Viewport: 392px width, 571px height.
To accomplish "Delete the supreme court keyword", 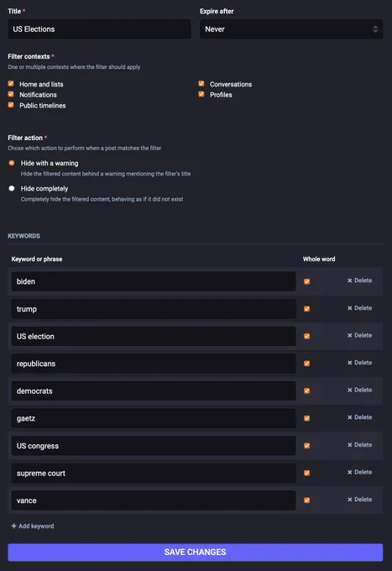I will [x=359, y=472].
